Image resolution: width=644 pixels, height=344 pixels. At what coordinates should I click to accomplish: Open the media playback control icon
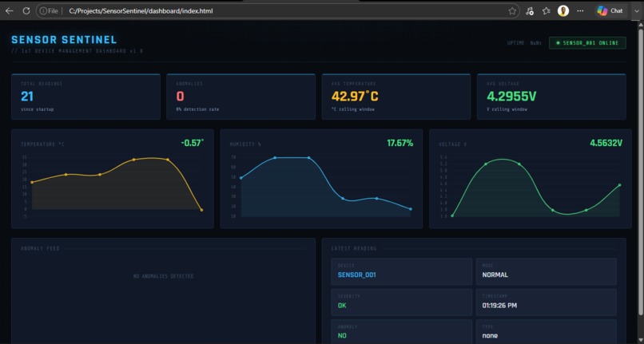click(x=530, y=11)
